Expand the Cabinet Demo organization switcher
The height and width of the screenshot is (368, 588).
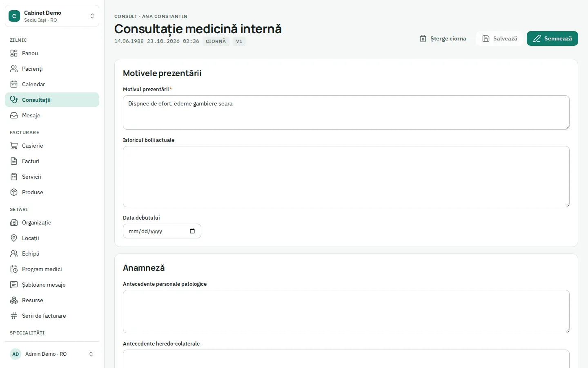point(52,16)
